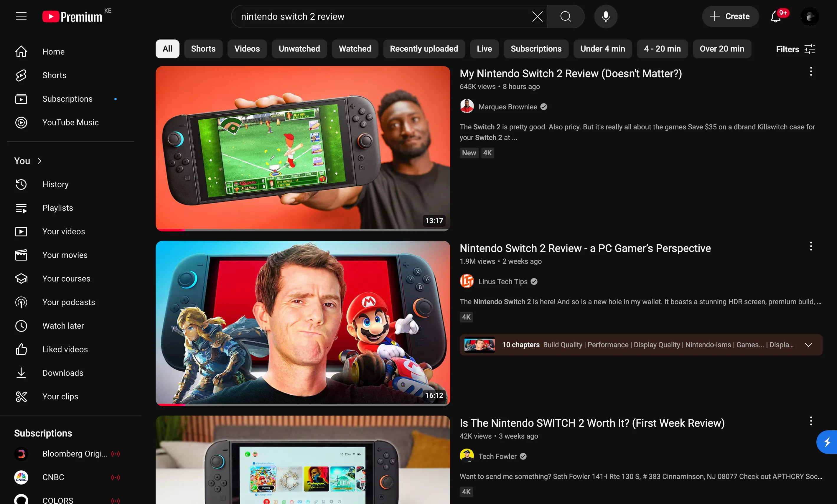Click Linus Tech Tips channel avatar

point(467,281)
